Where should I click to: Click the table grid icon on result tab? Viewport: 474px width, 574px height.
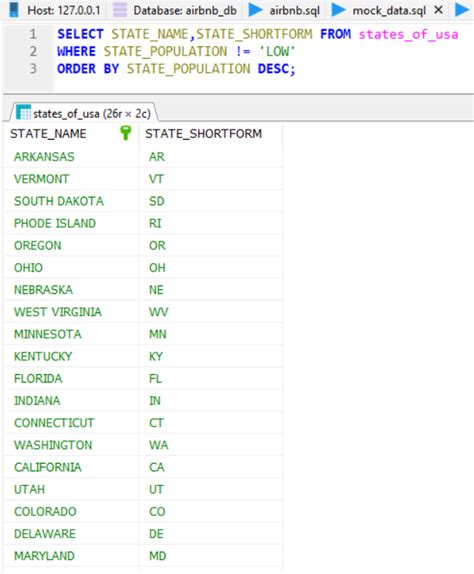(x=23, y=112)
